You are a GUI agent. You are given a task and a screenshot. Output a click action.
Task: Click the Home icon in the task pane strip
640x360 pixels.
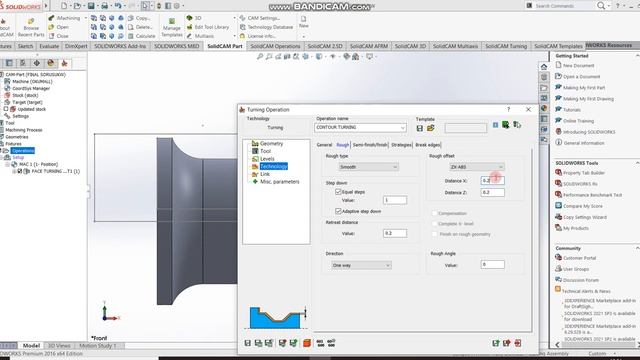click(544, 67)
